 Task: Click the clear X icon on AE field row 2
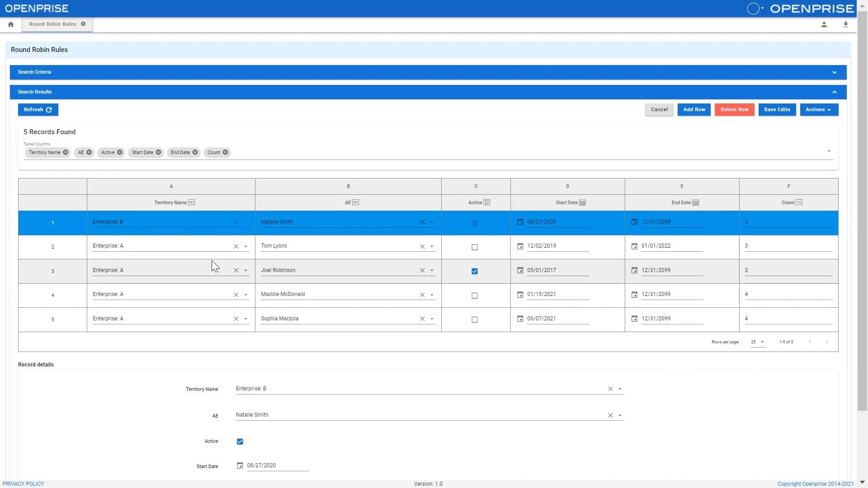click(x=422, y=246)
